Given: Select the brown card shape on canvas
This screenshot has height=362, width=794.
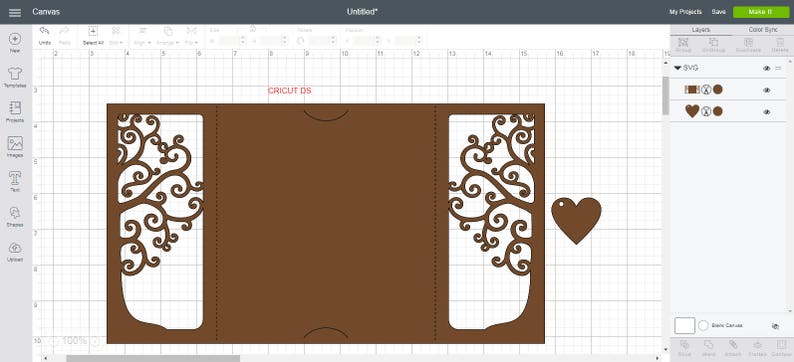Looking at the screenshot, I should tap(326, 223).
